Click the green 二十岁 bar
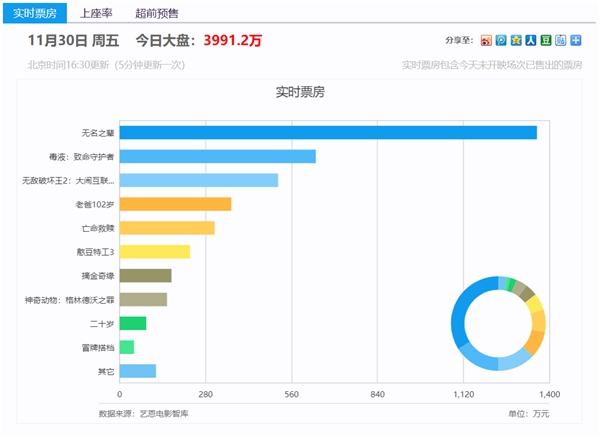The height and width of the screenshot is (437, 600). point(132,324)
